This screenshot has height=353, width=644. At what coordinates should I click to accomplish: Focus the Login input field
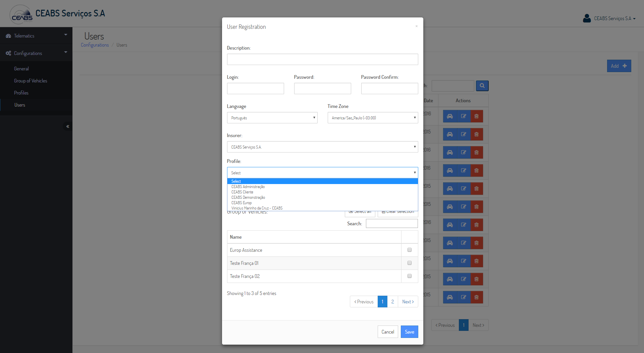click(255, 89)
